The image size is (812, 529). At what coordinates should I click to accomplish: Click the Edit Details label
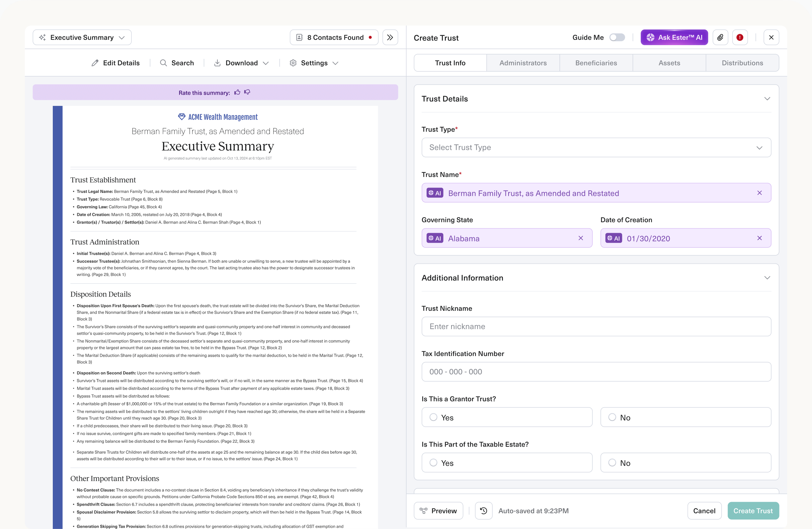pos(121,63)
